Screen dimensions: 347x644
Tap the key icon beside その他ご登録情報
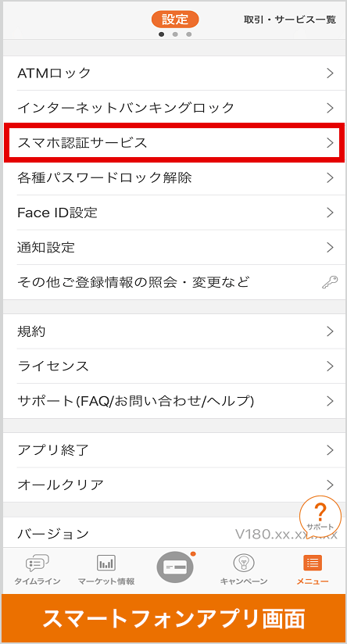[x=330, y=283]
